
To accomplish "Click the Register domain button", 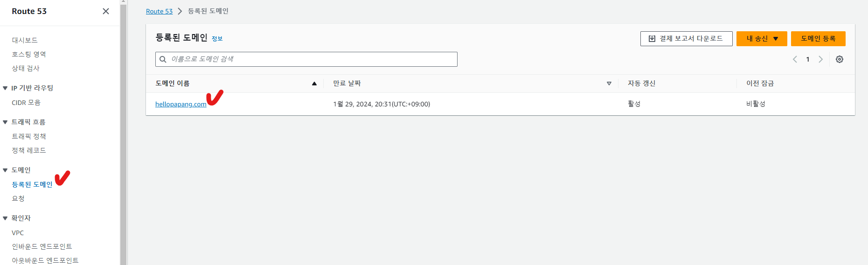I will 818,39.
